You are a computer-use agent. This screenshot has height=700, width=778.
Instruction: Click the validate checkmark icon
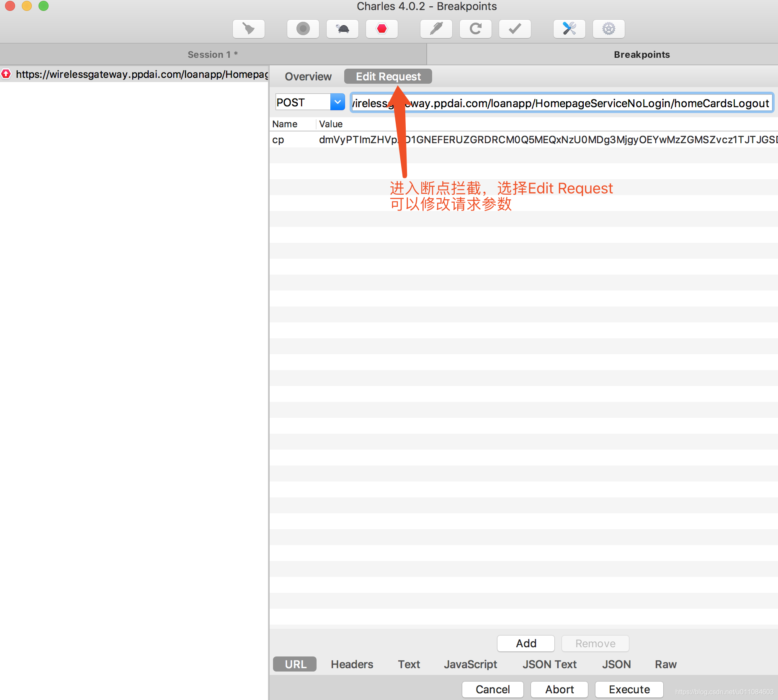coord(515,29)
